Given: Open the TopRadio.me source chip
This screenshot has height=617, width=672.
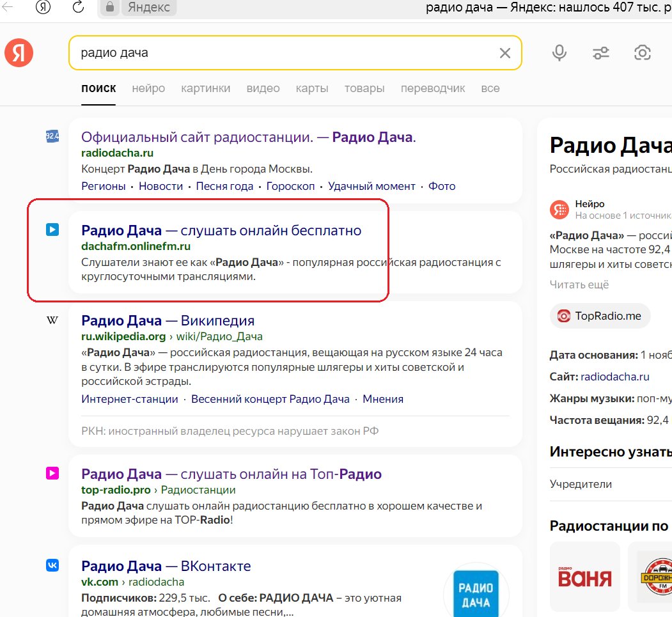Looking at the screenshot, I should coord(600,316).
